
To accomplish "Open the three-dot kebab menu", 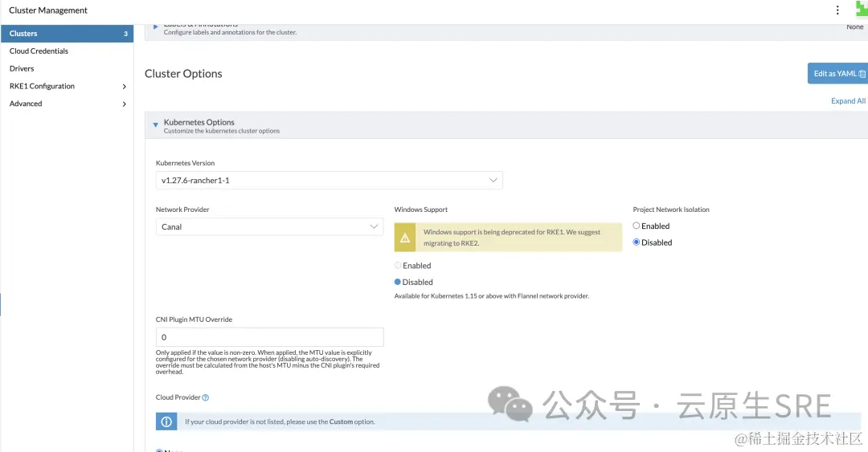I will 837,10.
